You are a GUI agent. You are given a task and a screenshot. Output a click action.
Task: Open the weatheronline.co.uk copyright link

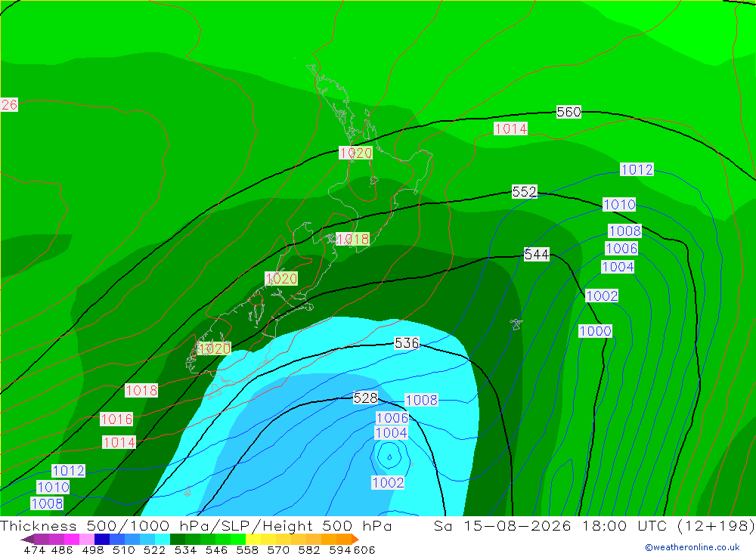tap(692, 547)
